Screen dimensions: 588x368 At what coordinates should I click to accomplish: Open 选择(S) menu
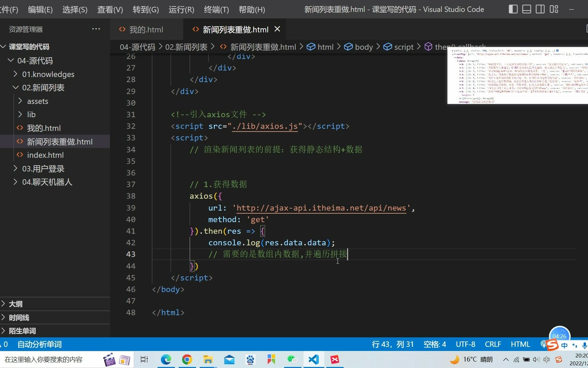point(75,10)
